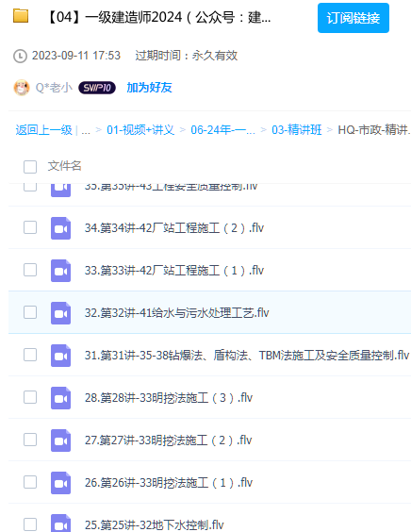Check the box for 34.第34讲-42厂站工程施工（2）.flv
The image size is (411, 532).
pos(30,227)
